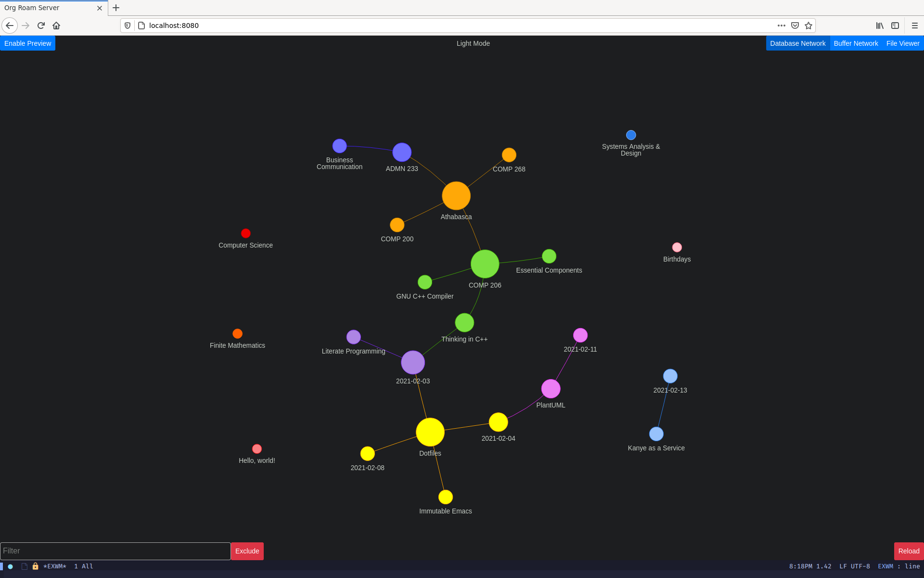
Task: Click the Birthdays pink node
Action: tap(677, 247)
